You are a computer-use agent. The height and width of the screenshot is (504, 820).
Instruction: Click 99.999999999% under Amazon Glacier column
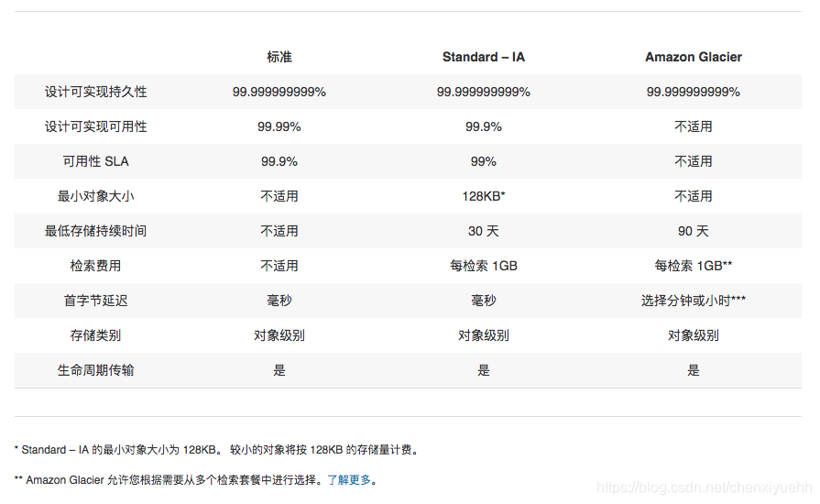tap(694, 92)
